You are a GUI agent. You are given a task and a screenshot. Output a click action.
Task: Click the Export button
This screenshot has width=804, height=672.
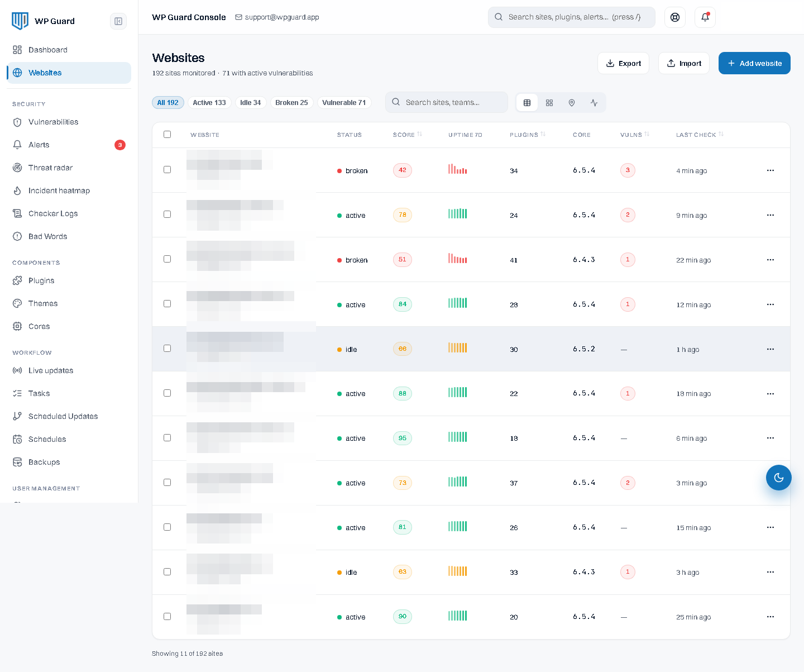coord(624,63)
